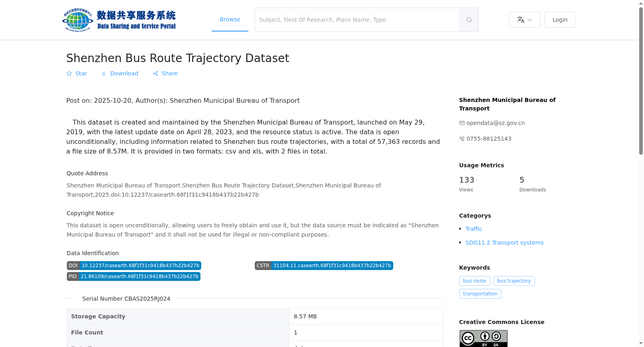Click the Download arrow icon under the title
Viewport: 644px width, 347px height.
tap(104, 73)
